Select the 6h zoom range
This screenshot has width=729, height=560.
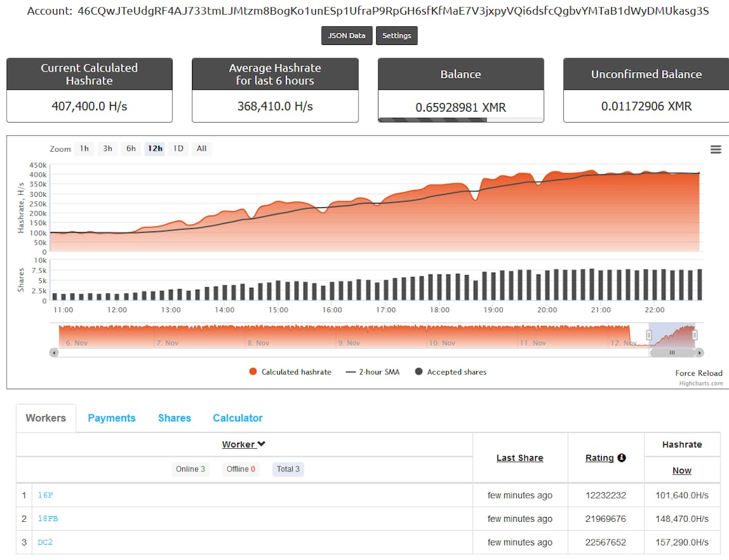coord(131,148)
